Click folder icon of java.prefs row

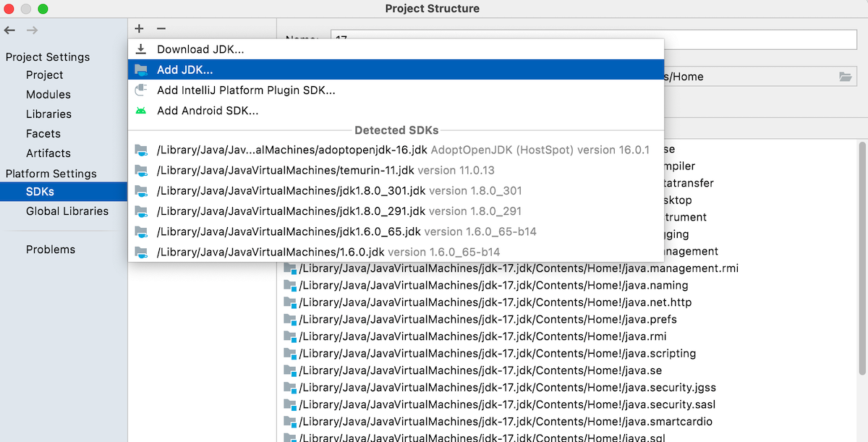click(290, 320)
